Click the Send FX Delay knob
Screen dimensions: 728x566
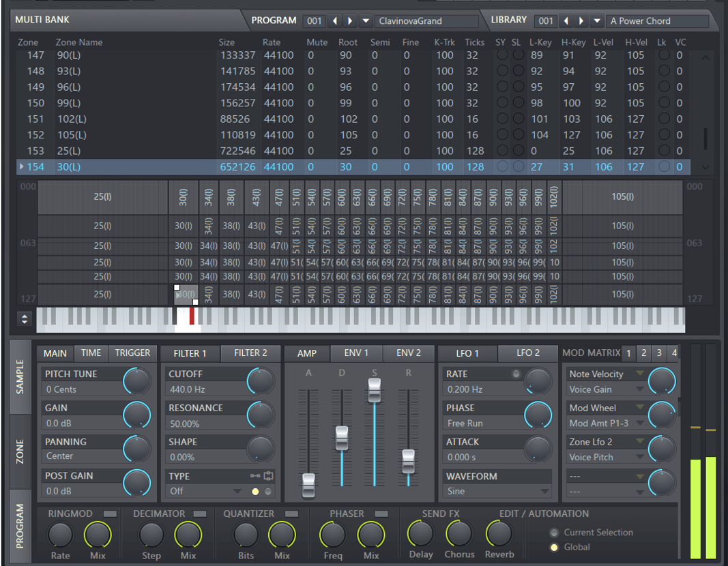(x=421, y=533)
